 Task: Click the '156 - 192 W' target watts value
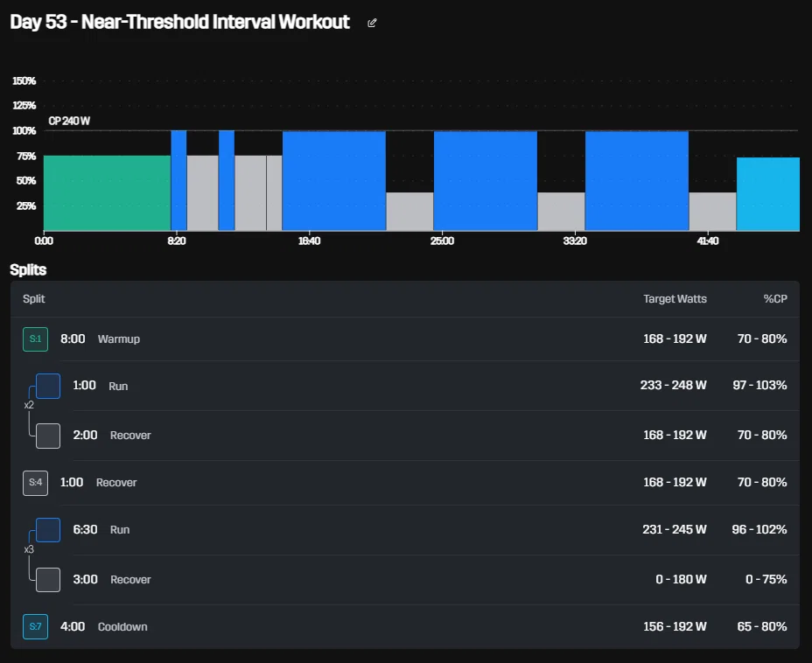pyautogui.click(x=675, y=626)
